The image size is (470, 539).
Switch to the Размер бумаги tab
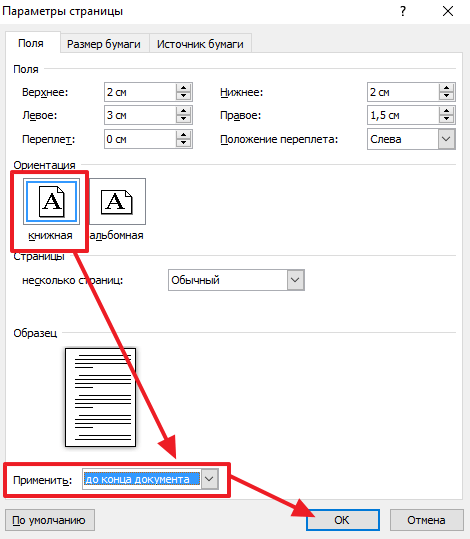pyautogui.click(x=104, y=44)
